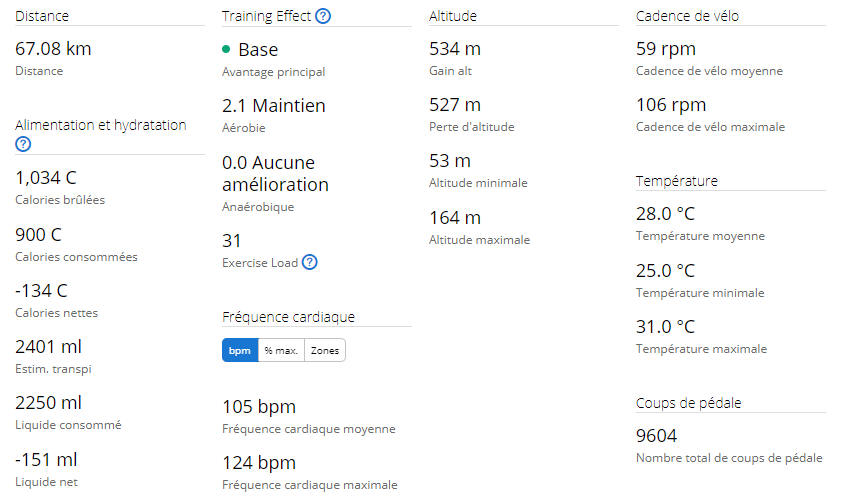Viewport: 842px width, 497px height.
Task: Click the Exercise Load label
Action: pyautogui.click(x=260, y=263)
